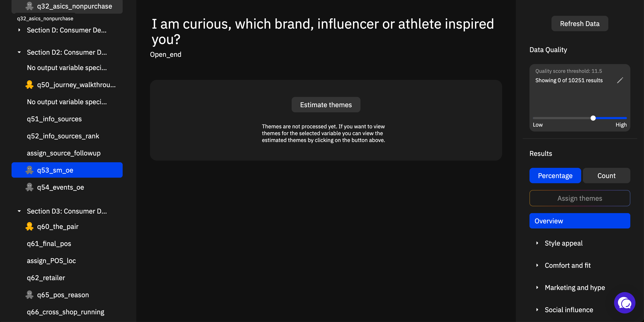644x322 pixels.
Task: Open the chat support bubble
Action: [x=625, y=303]
